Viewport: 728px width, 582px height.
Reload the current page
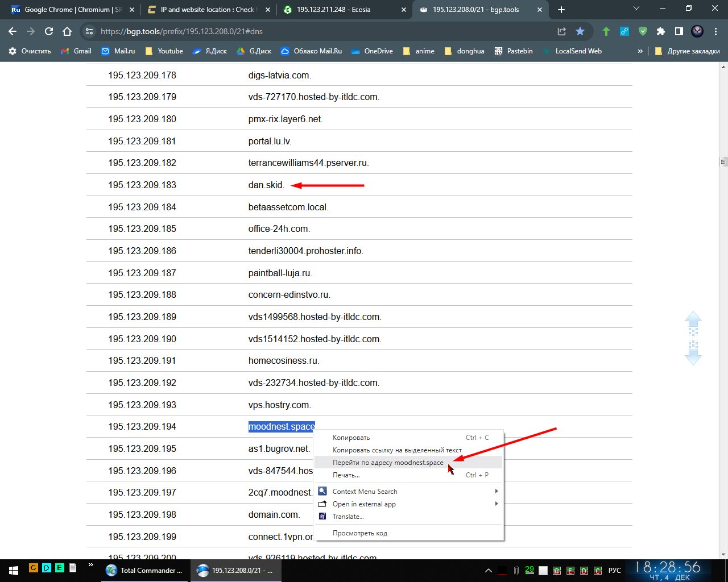pyautogui.click(x=49, y=31)
